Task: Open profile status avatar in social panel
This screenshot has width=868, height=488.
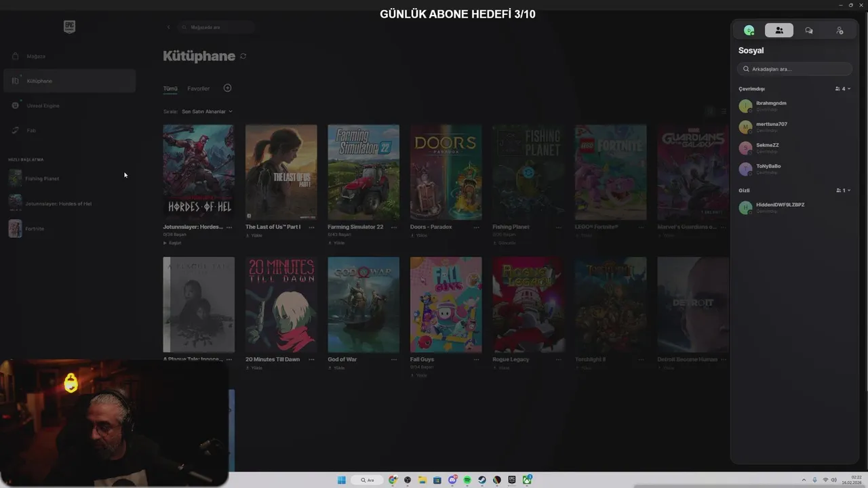Action: point(749,30)
